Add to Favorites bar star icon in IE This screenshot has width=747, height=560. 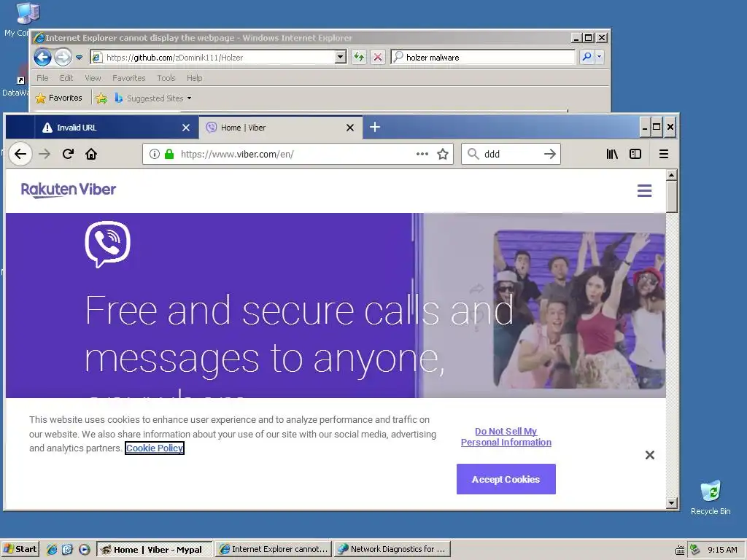click(x=101, y=98)
